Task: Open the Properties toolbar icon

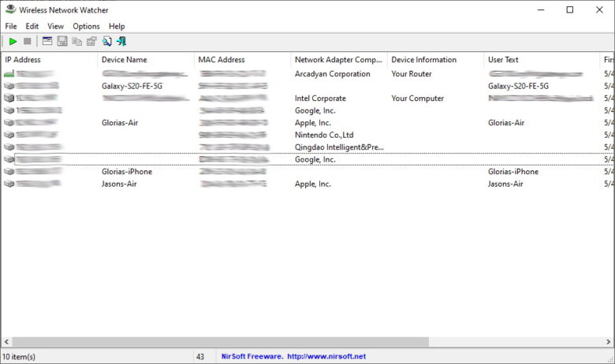Action: point(91,41)
